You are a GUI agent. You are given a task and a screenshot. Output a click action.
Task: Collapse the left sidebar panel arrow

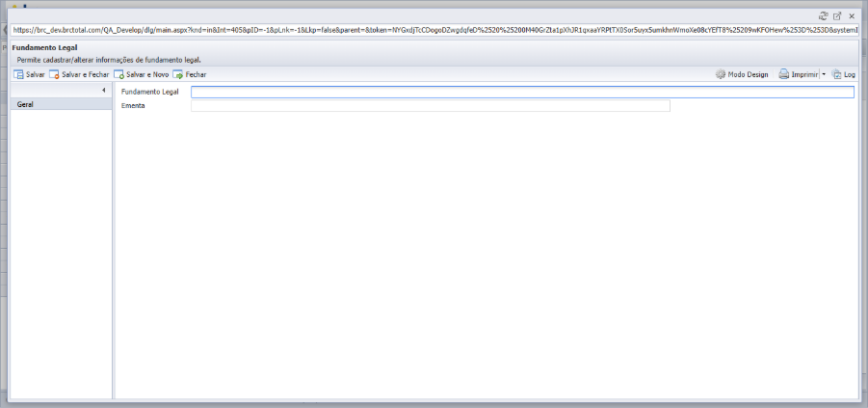click(x=103, y=91)
